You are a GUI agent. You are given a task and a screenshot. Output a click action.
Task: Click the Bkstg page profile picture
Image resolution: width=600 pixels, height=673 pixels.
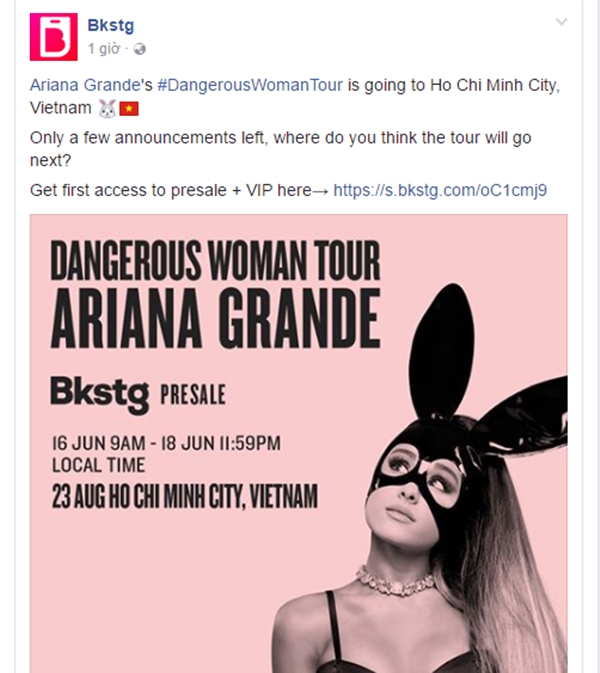pos(50,37)
